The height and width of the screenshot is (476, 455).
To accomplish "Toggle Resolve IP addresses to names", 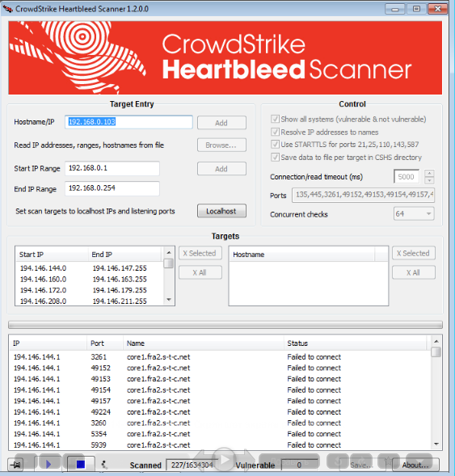I will [275, 132].
